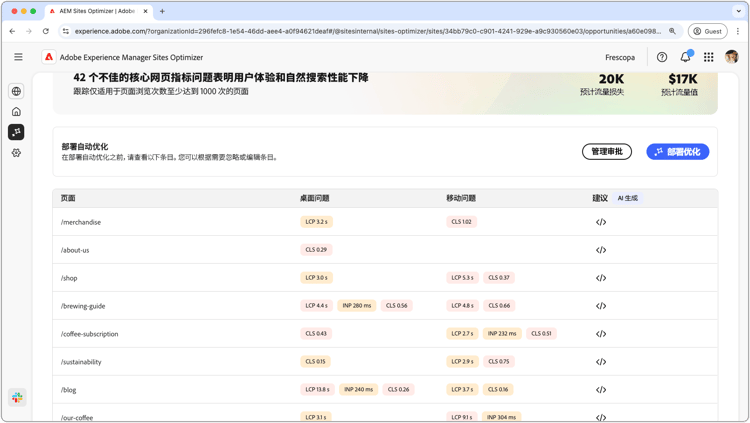The height and width of the screenshot is (423, 750).
Task: Click INP 232 ms badge for /coffee-subscription
Action: (x=502, y=334)
